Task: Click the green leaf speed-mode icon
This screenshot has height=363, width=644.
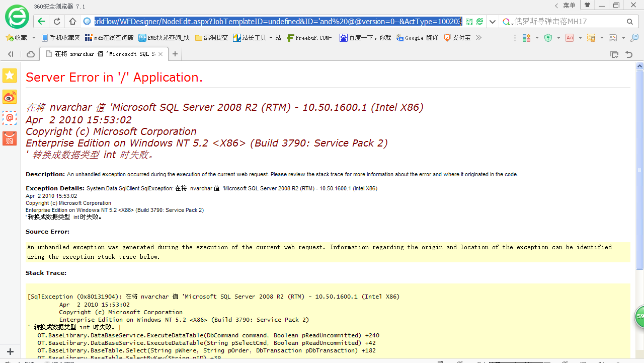Action: [480, 22]
